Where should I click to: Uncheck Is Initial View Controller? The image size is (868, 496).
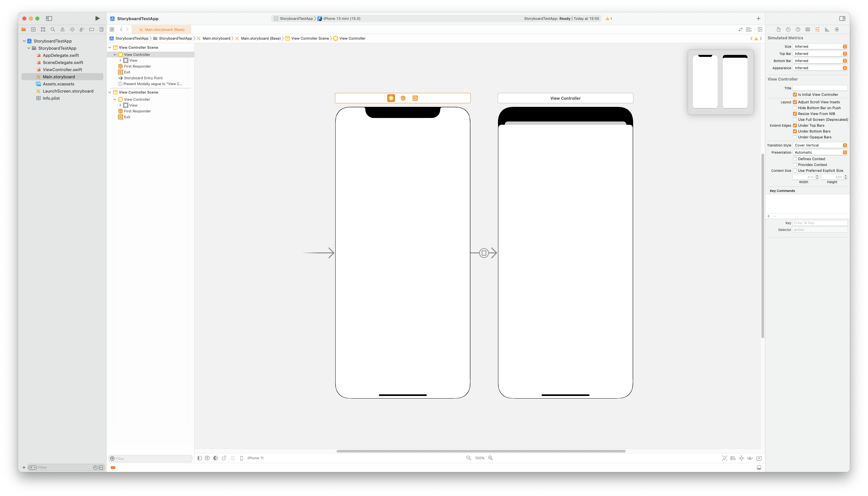tap(795, 95)
